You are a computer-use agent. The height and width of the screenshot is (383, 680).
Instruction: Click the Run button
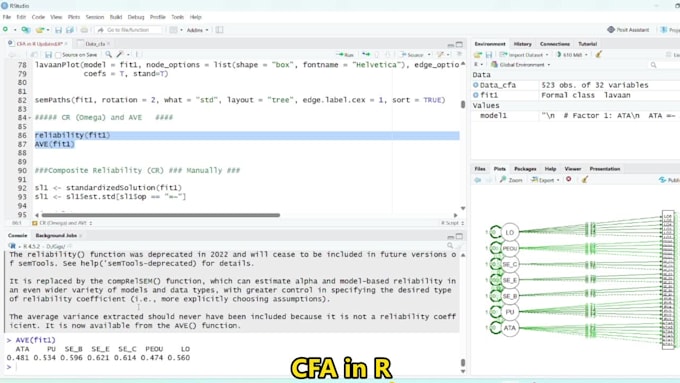(345, 55)
